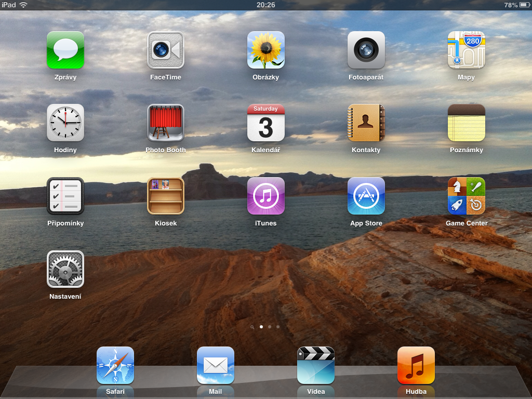The width and height of the screenshot is (532, 399).
Task: Launch FaceTime
Action: 165,50
